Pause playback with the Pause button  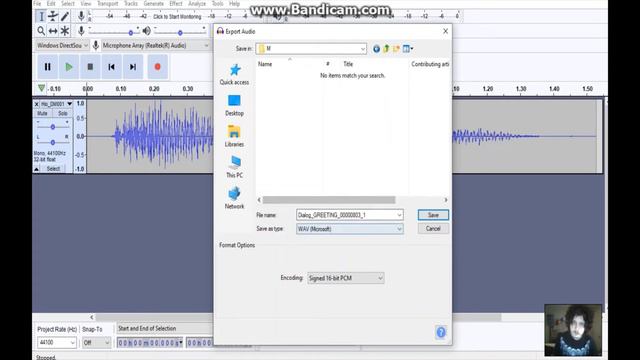(x=48, y=67)
